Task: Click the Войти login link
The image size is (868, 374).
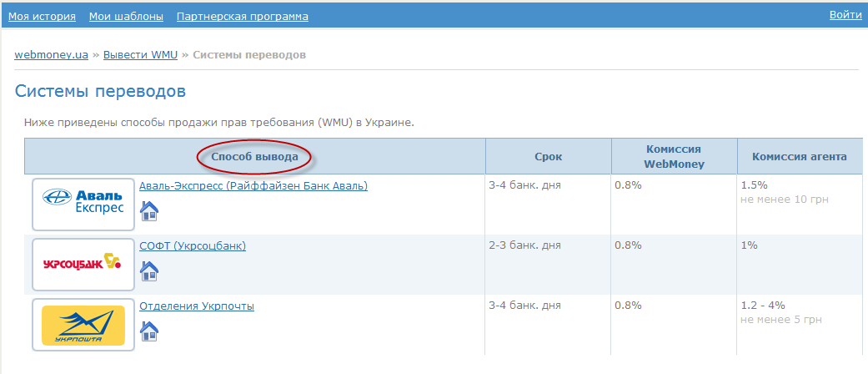Action: click(845, 15)
